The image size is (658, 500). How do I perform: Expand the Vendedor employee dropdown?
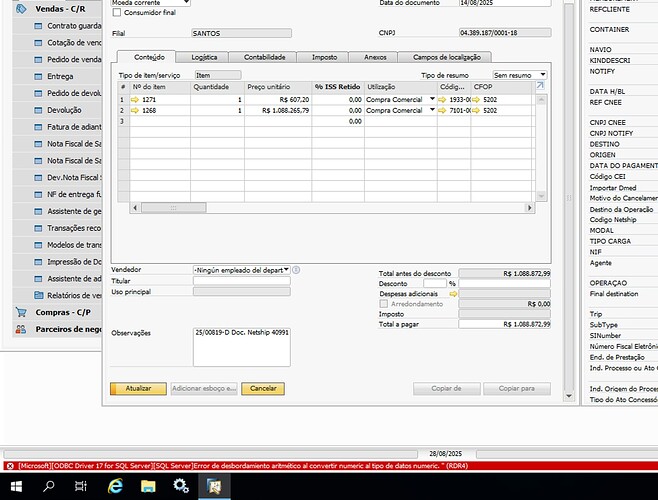click(285, 270)
